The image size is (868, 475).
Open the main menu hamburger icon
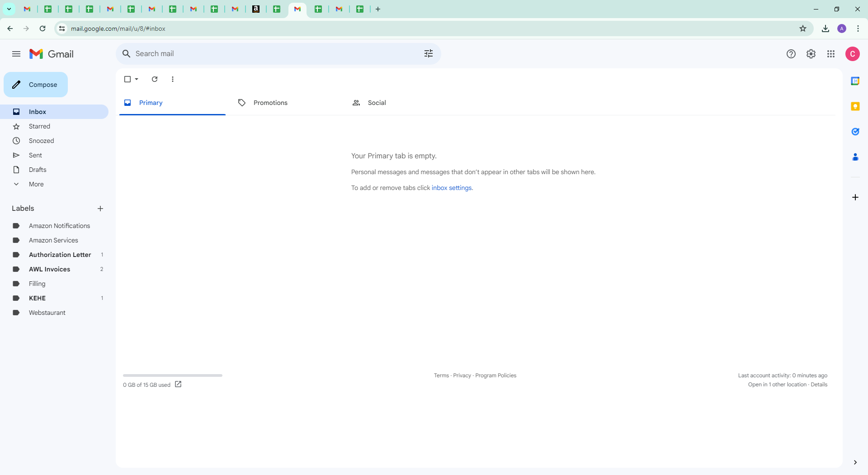point(16,54)
